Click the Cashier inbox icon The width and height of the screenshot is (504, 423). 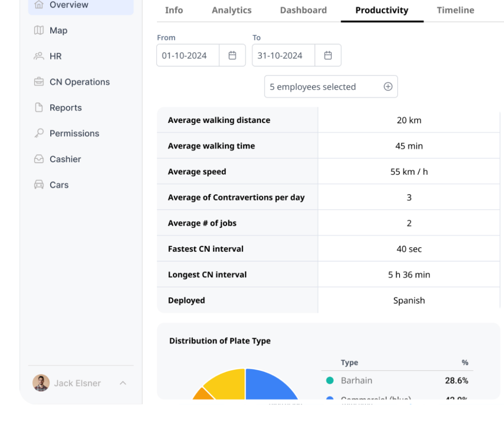point(39,159)
